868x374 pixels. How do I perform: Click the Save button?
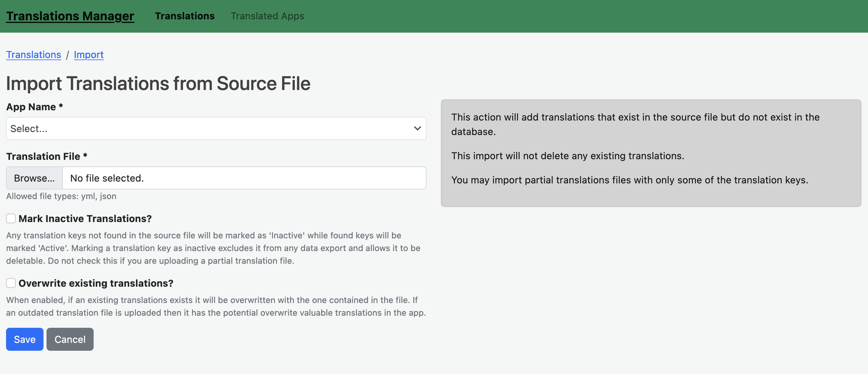[24, 339]
